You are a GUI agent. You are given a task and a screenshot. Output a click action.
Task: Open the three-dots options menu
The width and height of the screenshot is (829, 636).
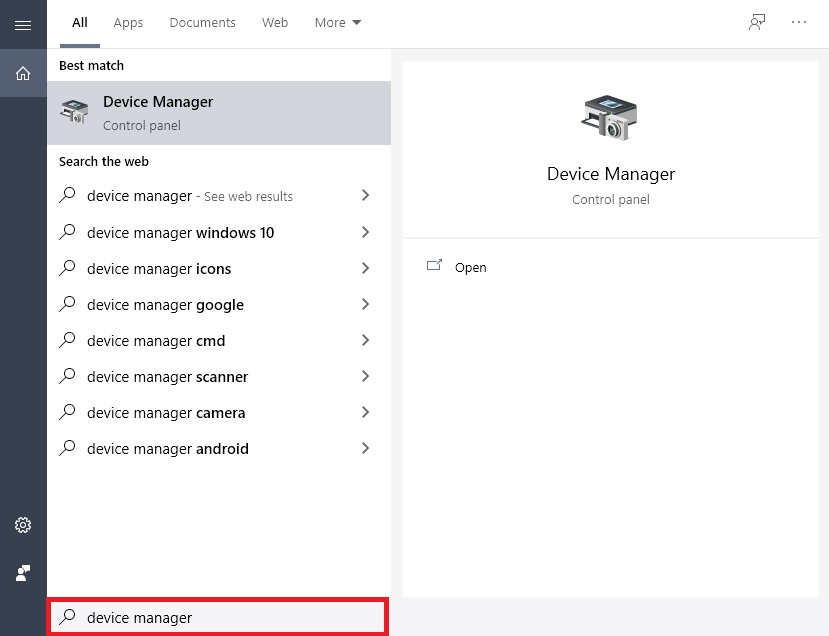tap(799, 22)
